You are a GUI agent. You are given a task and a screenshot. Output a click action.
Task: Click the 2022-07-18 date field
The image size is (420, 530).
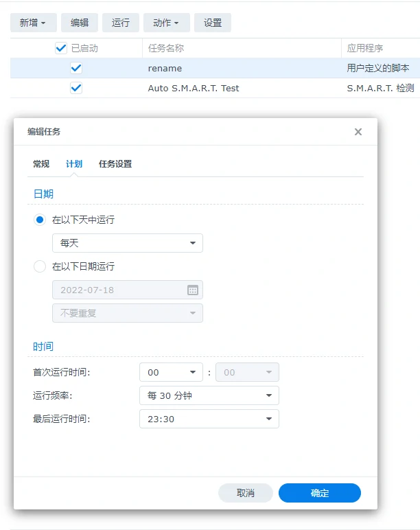click(128, 290)
